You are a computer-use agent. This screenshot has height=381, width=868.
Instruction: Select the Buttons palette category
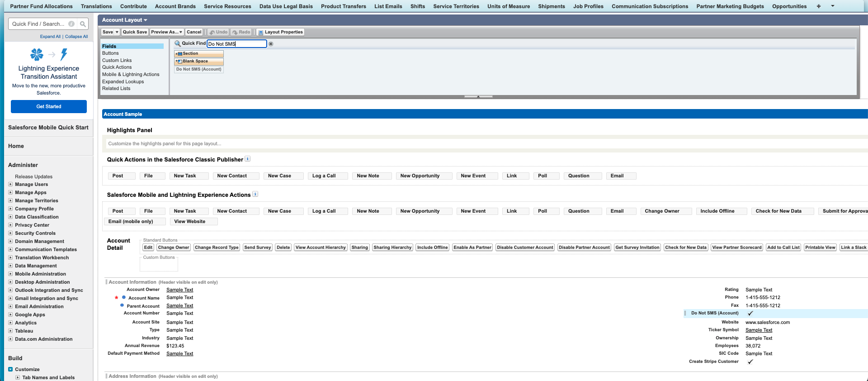coord(110,53)
